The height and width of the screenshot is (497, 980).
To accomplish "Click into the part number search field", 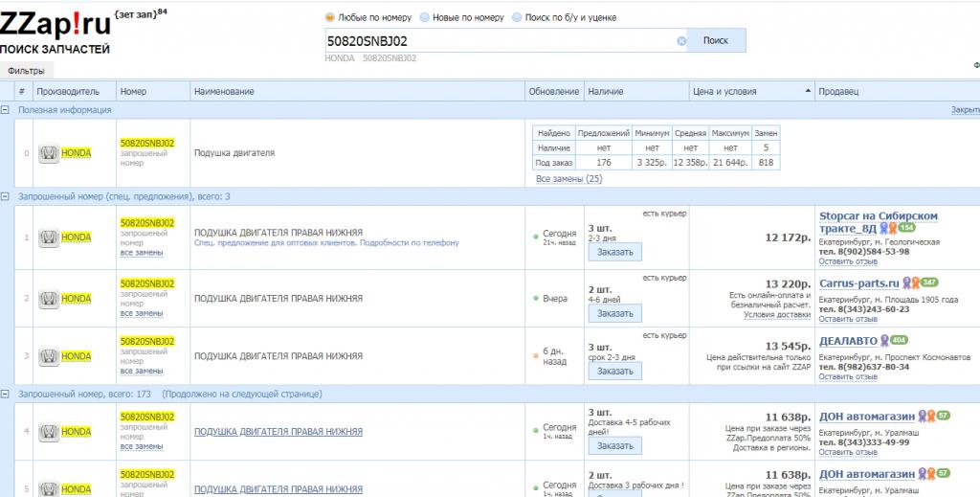I will (498, 41).
